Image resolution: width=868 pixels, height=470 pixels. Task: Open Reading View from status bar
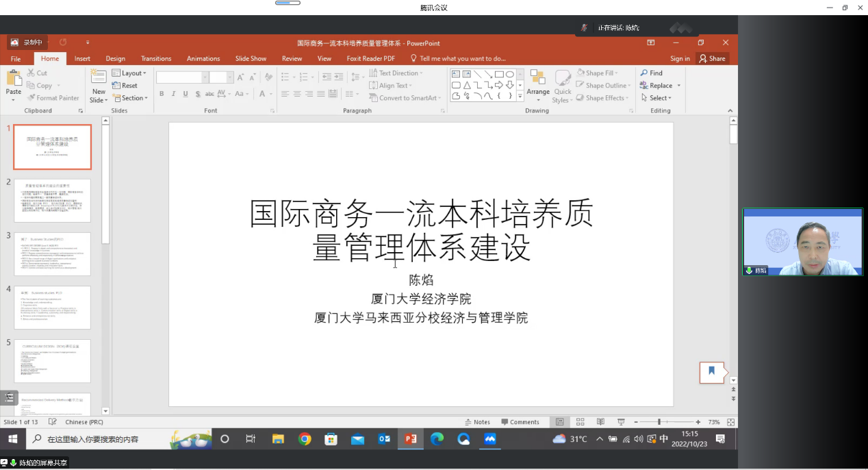point(600,422)
